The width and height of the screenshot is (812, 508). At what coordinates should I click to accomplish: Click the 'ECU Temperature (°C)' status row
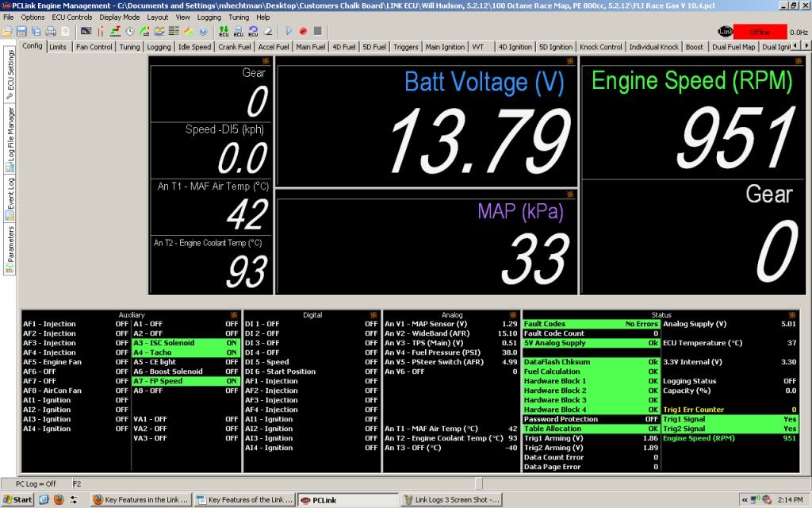tap(730, 343)
